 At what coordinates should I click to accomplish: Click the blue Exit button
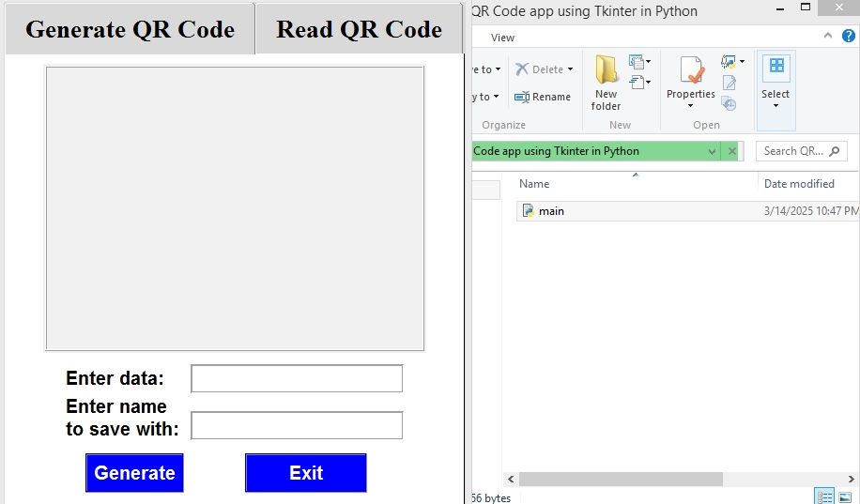305,473
